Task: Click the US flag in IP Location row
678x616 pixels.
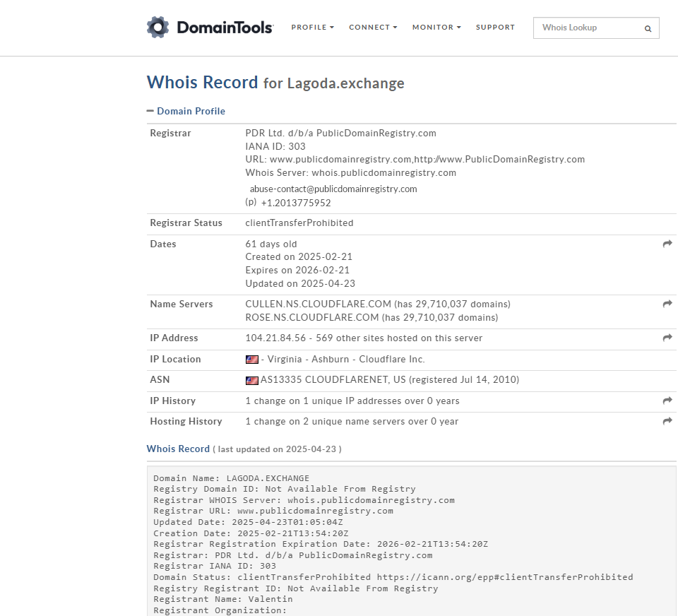Action: coord(252,360)
